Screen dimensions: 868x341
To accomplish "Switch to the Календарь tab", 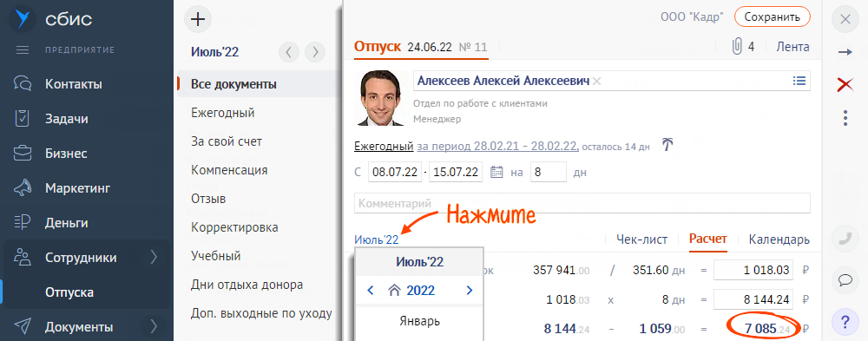I will 779,239.
